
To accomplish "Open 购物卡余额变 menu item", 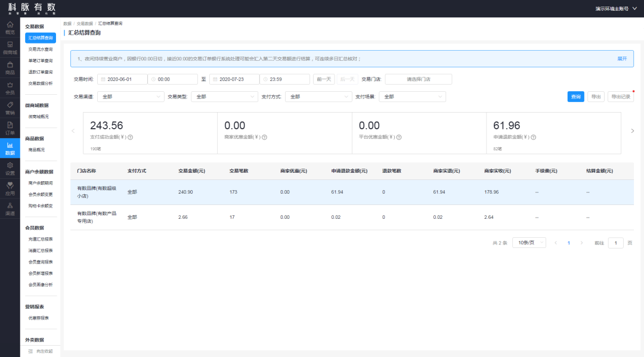I will [41, 206].
